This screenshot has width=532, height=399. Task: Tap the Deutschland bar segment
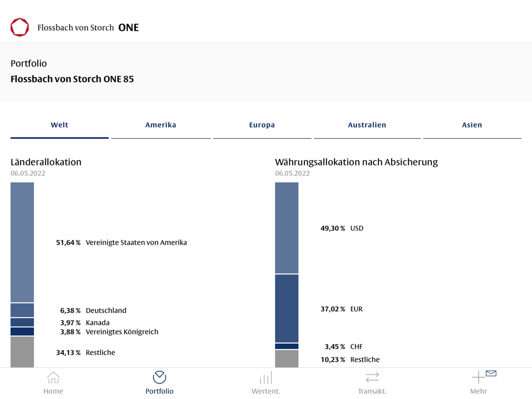point(22,310)
